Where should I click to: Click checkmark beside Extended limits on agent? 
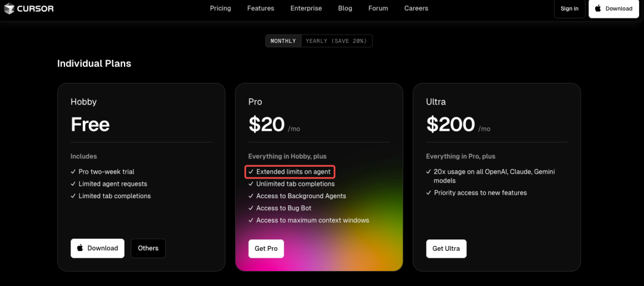250,171
